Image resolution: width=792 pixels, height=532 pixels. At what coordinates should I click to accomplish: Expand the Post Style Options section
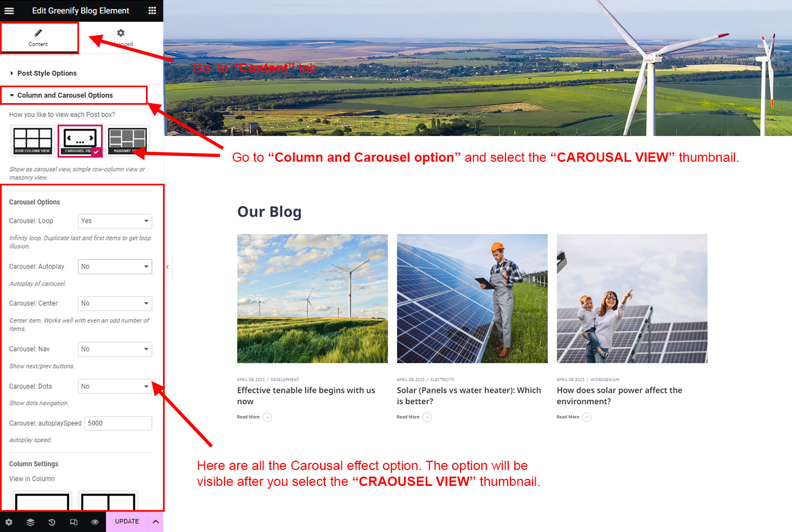[47, 73]
